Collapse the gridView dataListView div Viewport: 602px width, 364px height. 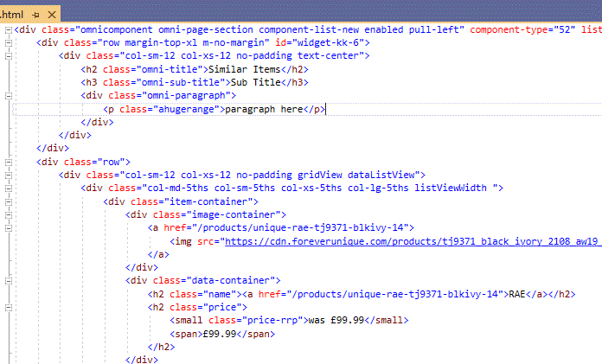pyautogui.click(x=8, y=176)
